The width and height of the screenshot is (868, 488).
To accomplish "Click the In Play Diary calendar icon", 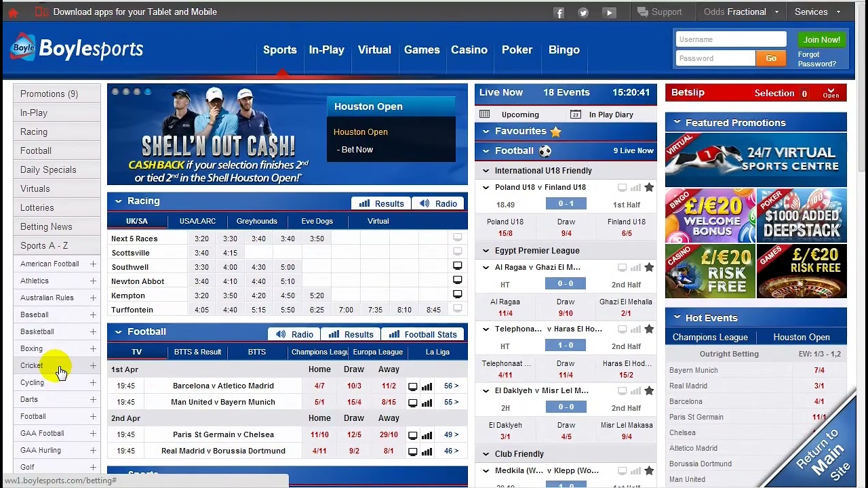I will point(576,115).
